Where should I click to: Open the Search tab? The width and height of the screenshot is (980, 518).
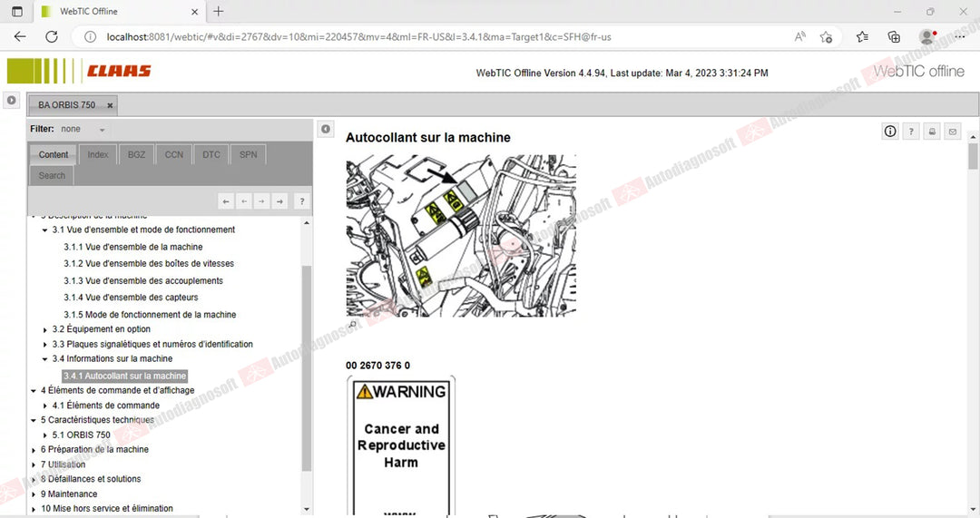pos(52,176)
